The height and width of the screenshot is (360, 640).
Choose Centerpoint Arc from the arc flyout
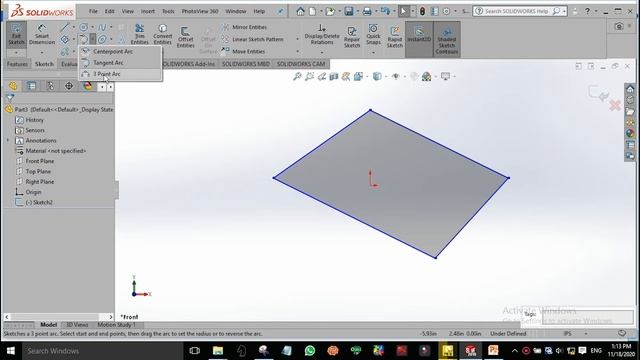tap(120, 51)
